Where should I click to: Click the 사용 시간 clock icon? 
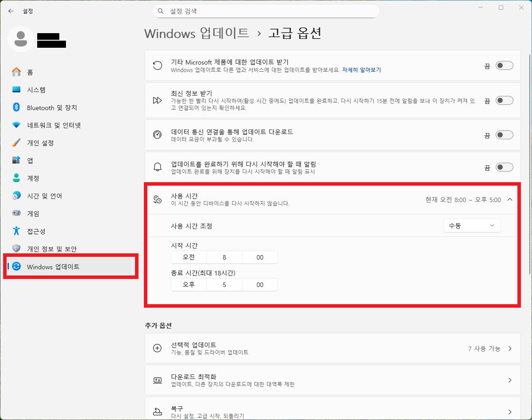pyautogui.click(x=157, y=200)
